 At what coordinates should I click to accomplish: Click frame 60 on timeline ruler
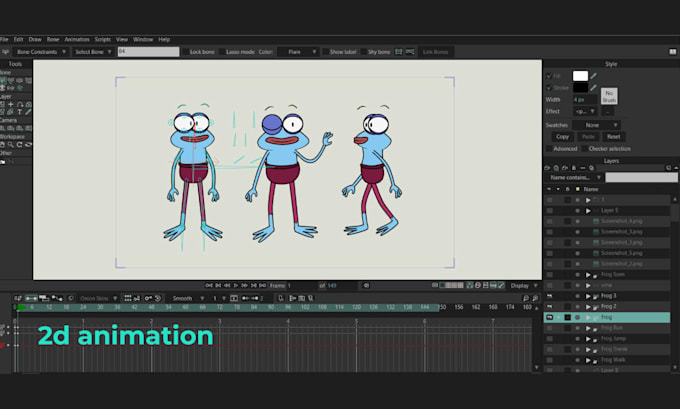point(185,307)
